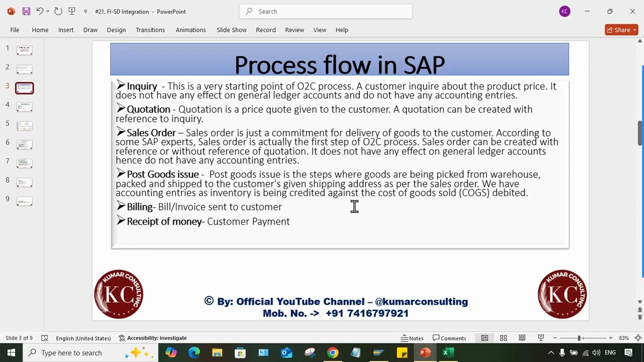The width and height of the screenshot is (644, 362).
Task: Select the Animations tab
Action: click(x=191, y=30)
